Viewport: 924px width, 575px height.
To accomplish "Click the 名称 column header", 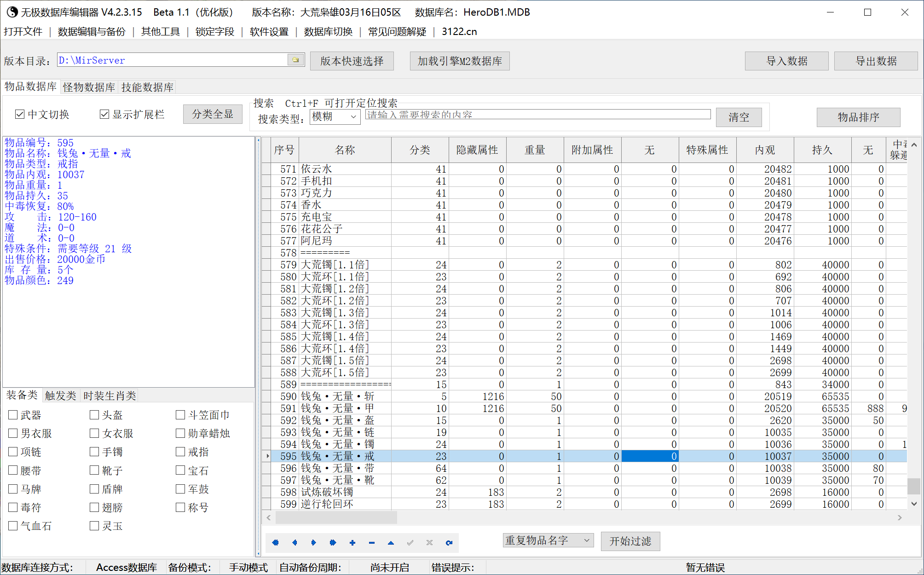I will [345, 150].
